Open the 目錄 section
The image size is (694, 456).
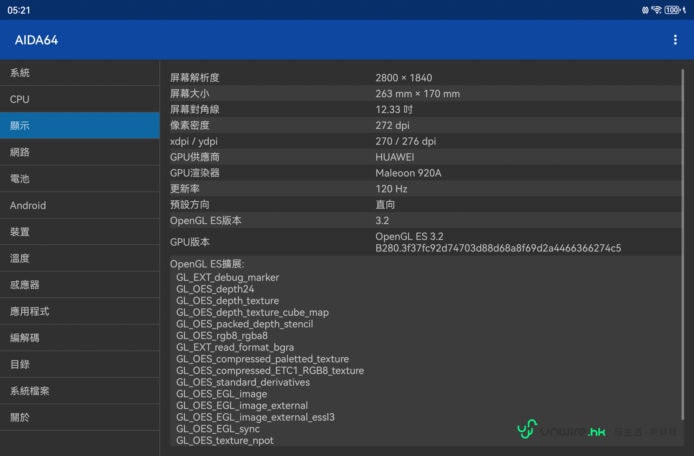[x=80, y=365]
